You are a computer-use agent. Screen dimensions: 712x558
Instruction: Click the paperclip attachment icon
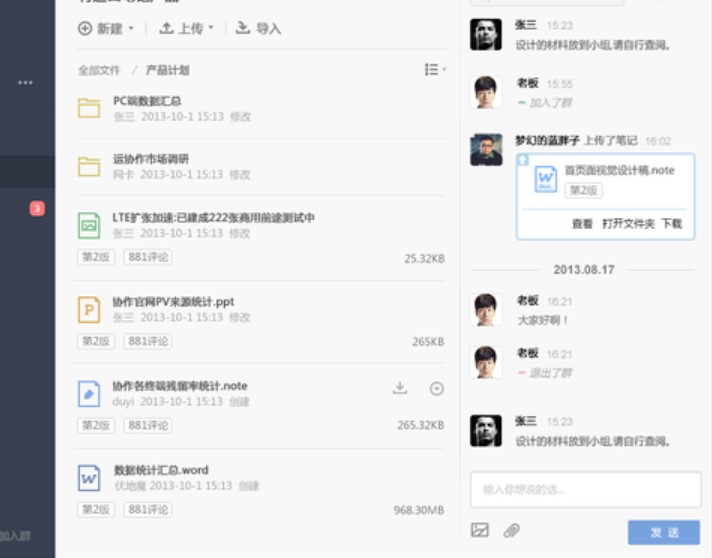[512, 530]
